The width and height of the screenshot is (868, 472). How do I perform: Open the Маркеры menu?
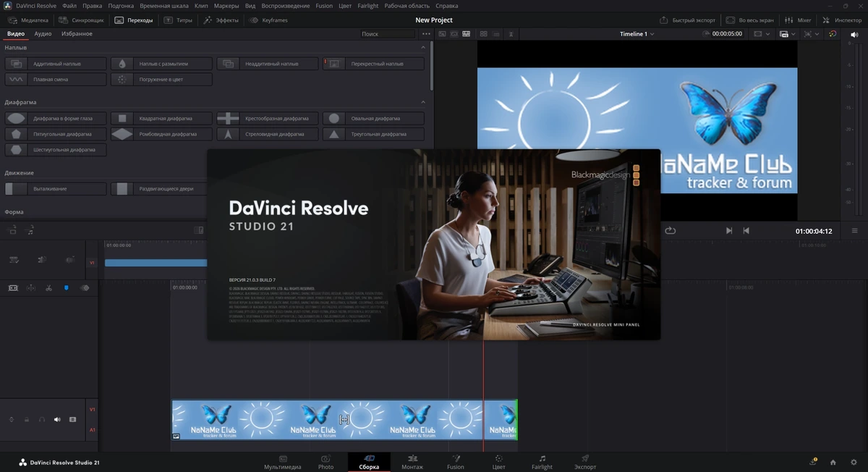tap(226, 6)
